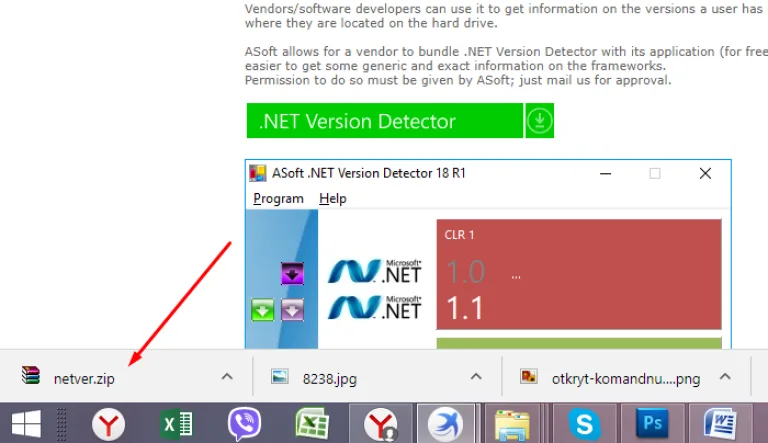Screen dimensions: 768x443
Task: Open the dark green Excel taskbar icon
Action: click(176, 423)
